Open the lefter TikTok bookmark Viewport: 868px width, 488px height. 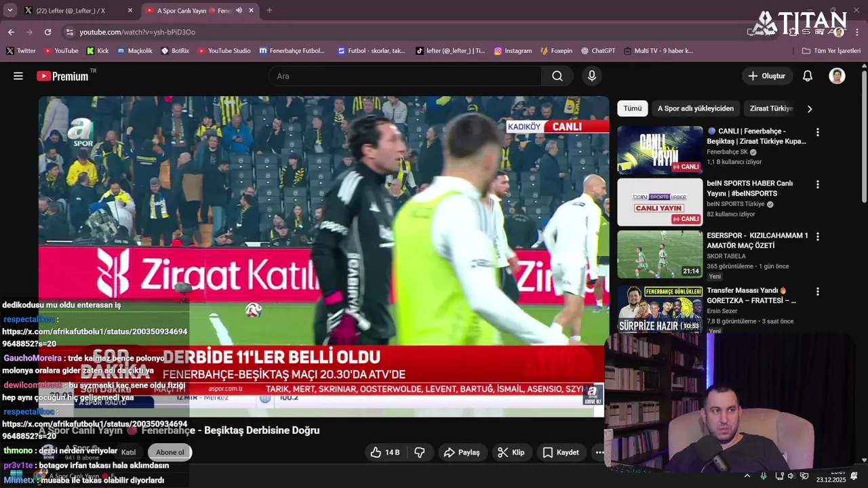(x=450, y=51)
